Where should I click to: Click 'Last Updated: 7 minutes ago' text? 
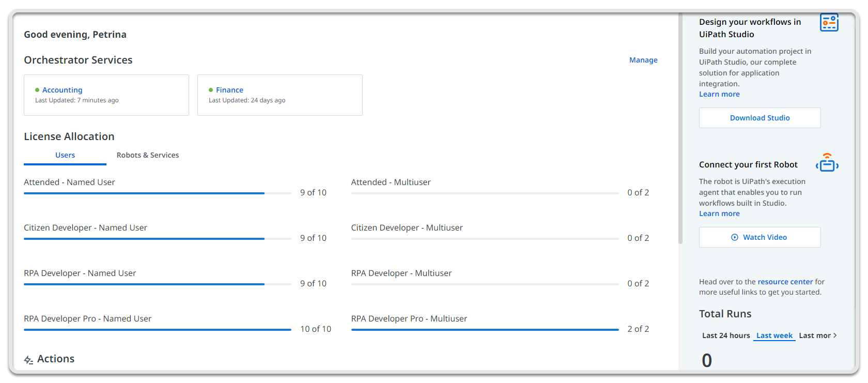coord(77,100)
